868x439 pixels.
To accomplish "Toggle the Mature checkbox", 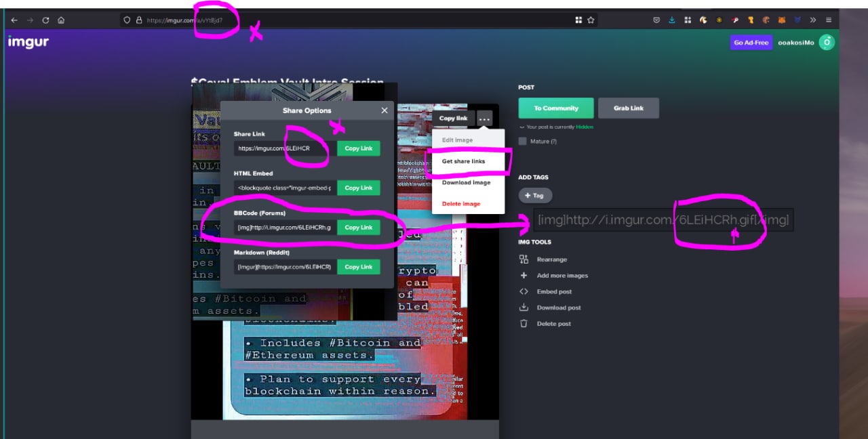I will [x=522, y=142].
